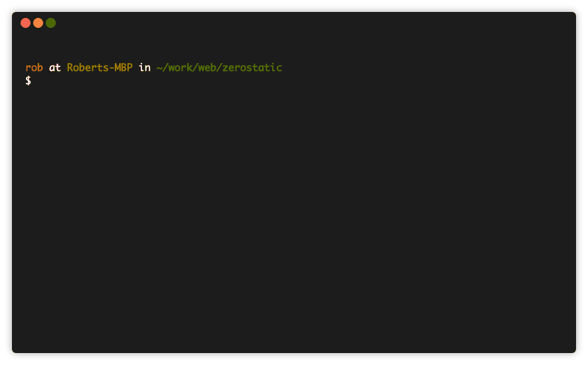Click the "$" prompt symbol
The height and width of the screenshot is (365, 588).
tap(28, 81)
